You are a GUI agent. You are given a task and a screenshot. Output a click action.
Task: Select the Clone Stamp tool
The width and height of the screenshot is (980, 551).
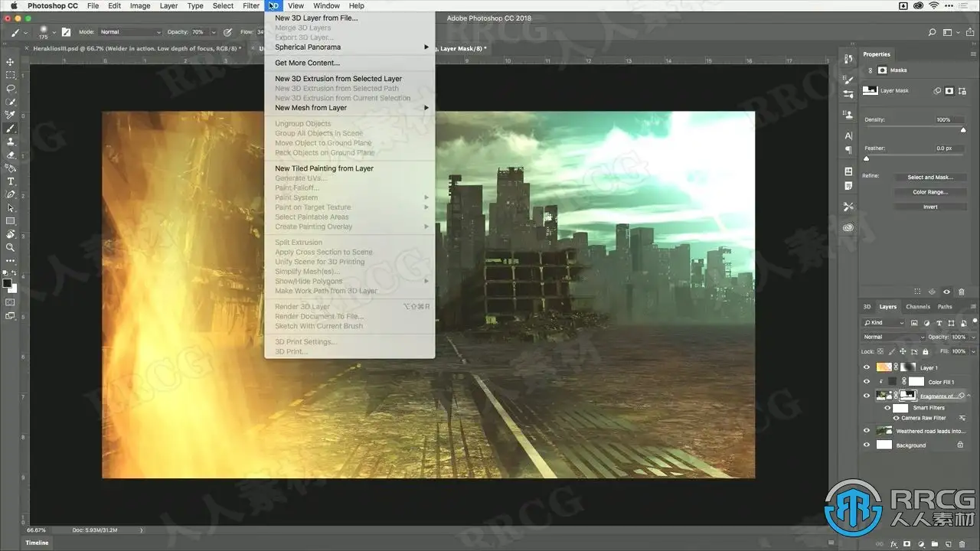point(11,142)
